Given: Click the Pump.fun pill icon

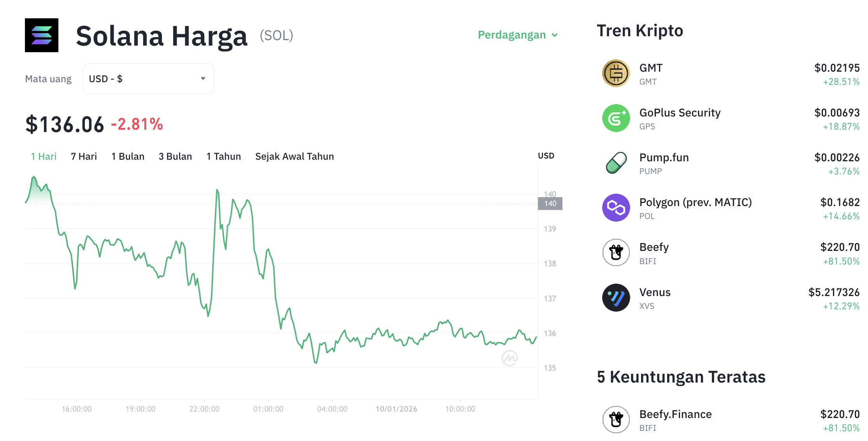Looking at the screenshot, I should (x=616, y=163).
